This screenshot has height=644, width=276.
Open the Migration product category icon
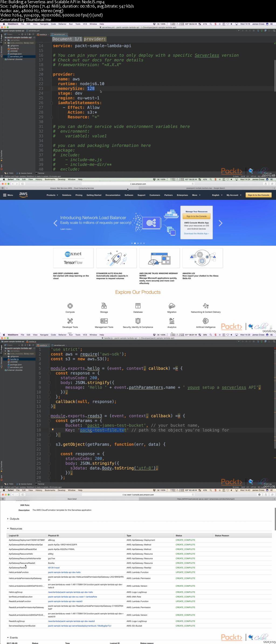click(172, 306)
